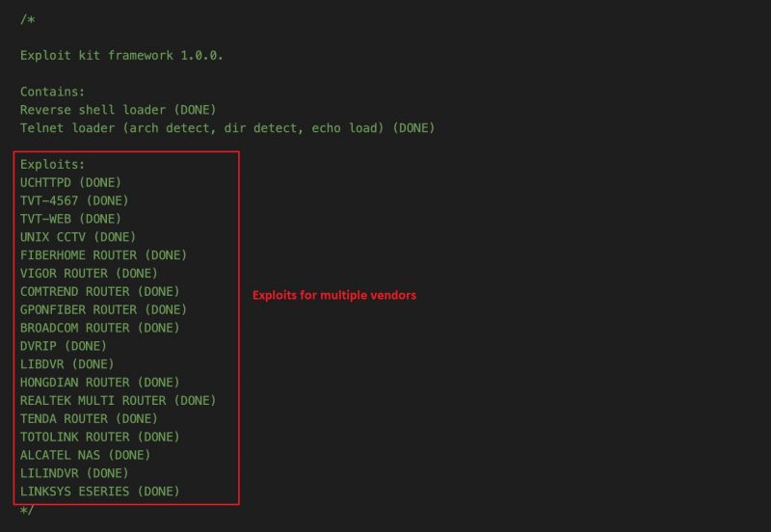Screen dimensions: 771x532
Task: Click the GPONFIBER ROUTER line
Action: (103, 309)
